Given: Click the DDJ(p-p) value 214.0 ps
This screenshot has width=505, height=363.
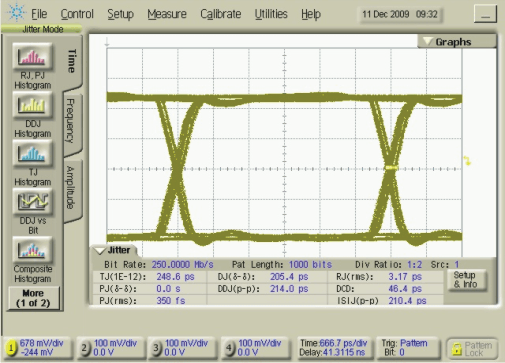Looking at the screenshot, I should point(289,289).
